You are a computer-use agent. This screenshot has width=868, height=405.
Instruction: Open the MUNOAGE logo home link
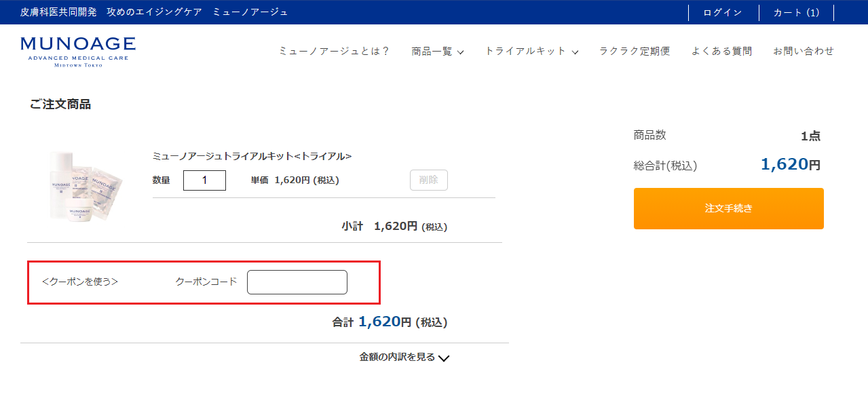78,52
